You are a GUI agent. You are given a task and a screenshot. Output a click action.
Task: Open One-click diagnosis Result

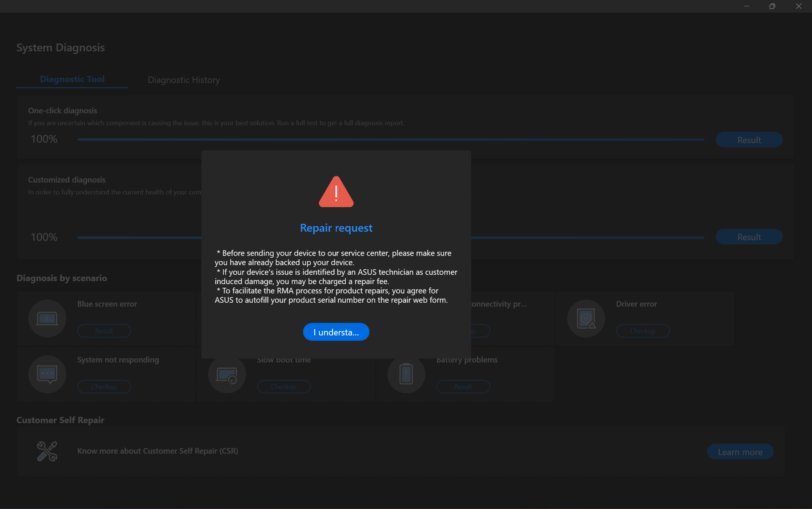749,140
